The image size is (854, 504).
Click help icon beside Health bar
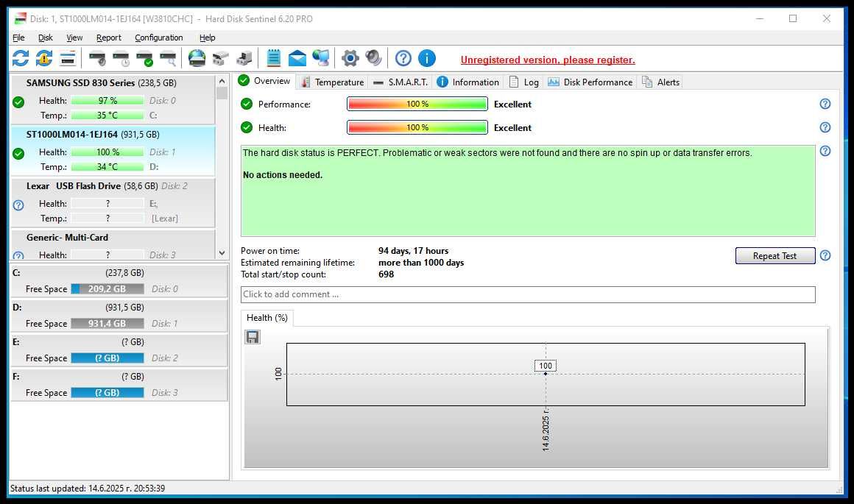click(x=825, y=127)
